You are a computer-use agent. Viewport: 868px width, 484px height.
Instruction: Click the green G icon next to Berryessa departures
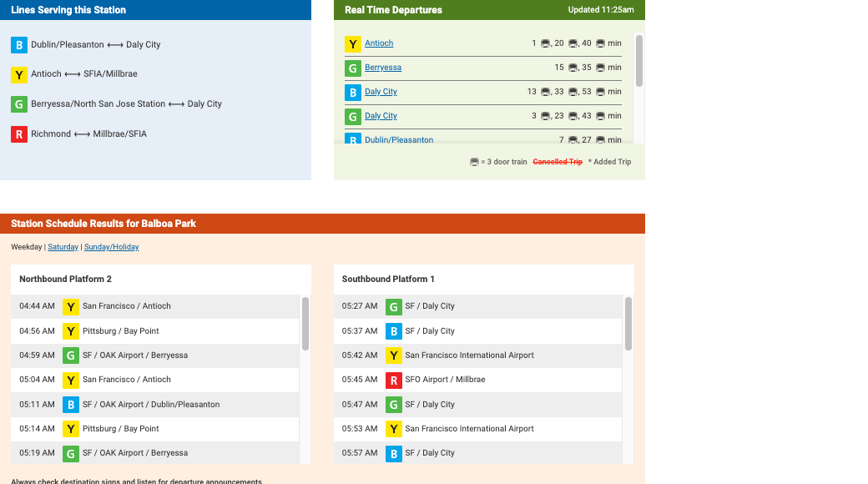click(x=352, y=68)
